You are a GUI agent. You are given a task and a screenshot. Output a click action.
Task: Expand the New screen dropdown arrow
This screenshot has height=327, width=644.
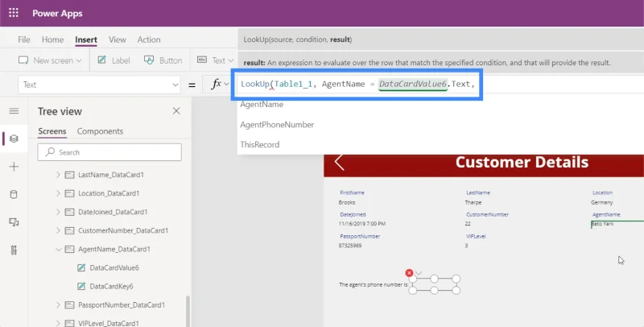point(79,60)
